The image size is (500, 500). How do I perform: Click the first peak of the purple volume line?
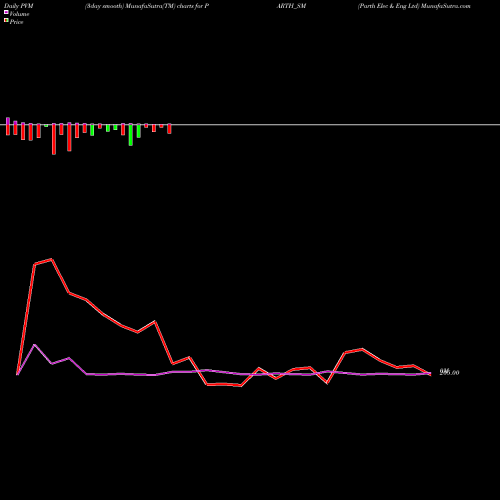pos(34,345)
